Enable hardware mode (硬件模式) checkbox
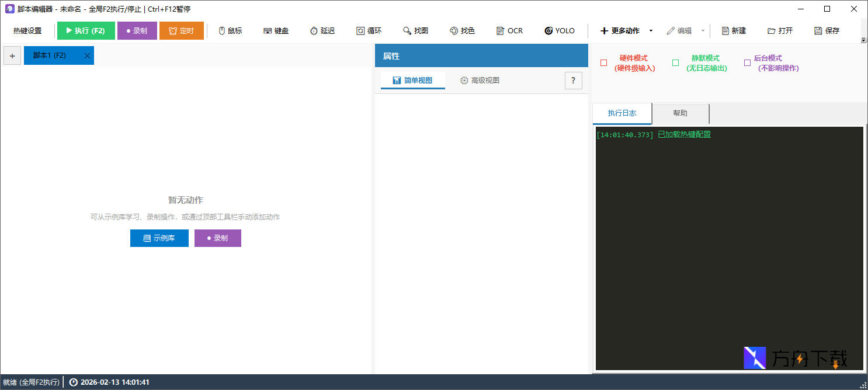This screenshot has height=390, width=868. tap(604, 63)
